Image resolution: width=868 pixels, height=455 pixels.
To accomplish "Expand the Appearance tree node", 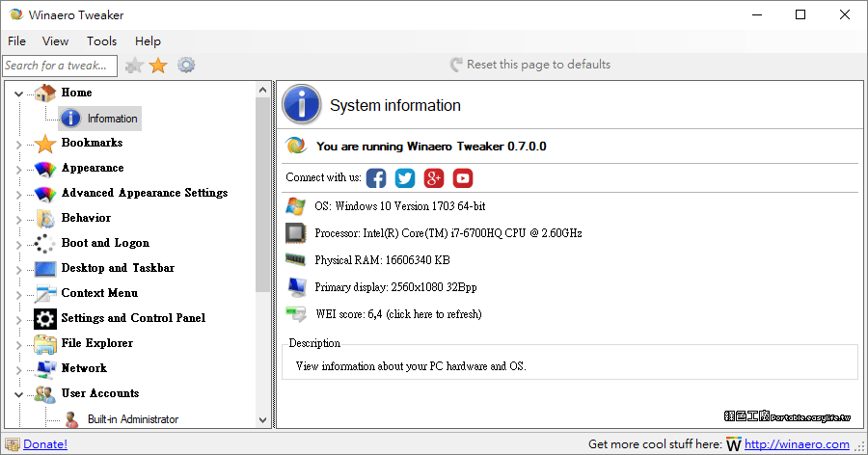I will (19, 170).
